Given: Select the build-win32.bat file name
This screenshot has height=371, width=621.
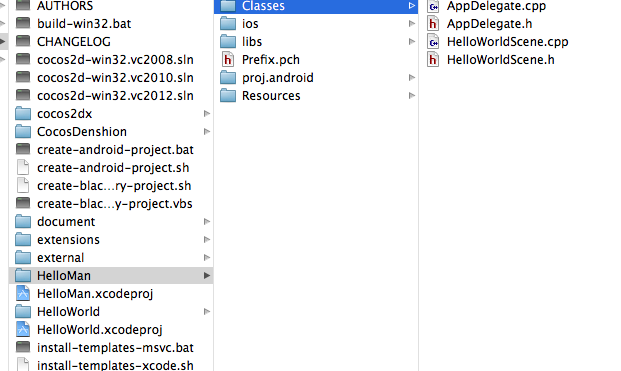Looking at the screenshot, I should [x=84, y=24].
